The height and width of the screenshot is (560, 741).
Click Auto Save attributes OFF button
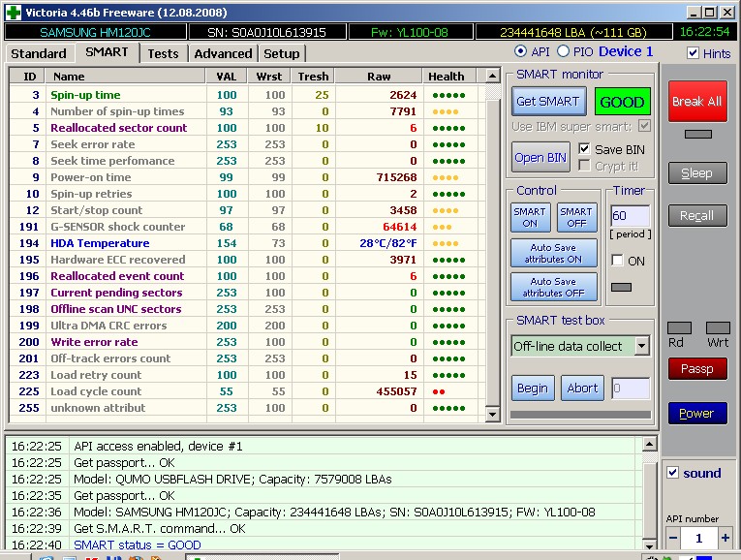553,287
